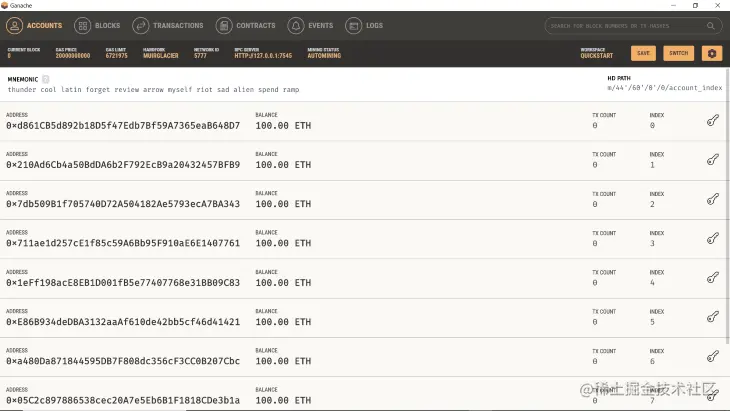Go to the Contracts tab
Image resolution: width=730 pixels, height=411 pixels.
pyautogui.click(x=246, y=26)
